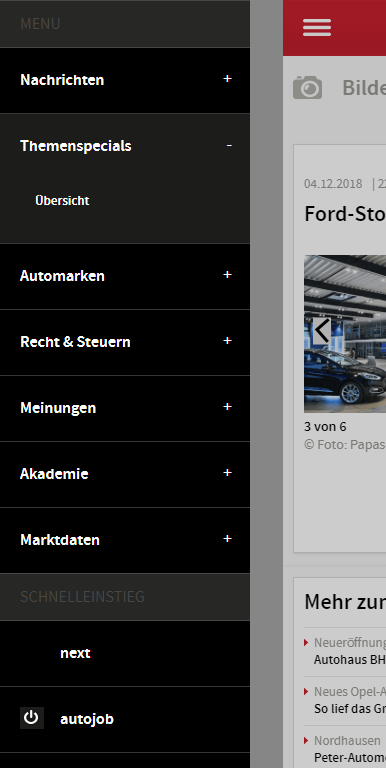Expand the Automarken plus sign

coord(227,275)
